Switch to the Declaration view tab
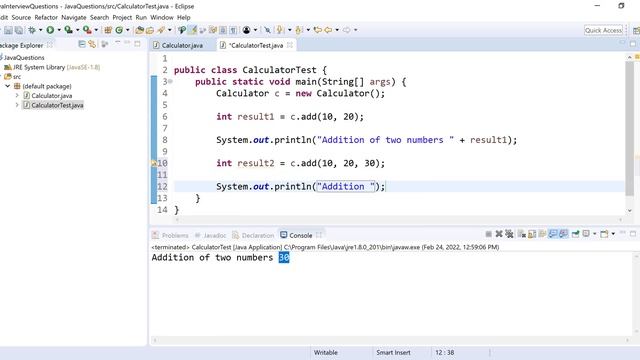This screenshot has height=360, width=640. click(x=253, y=236)
